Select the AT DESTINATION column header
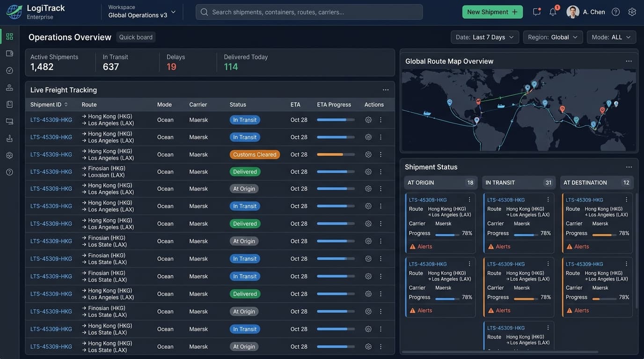This screenshot has height=359, width=644. [x=597, y=183]
